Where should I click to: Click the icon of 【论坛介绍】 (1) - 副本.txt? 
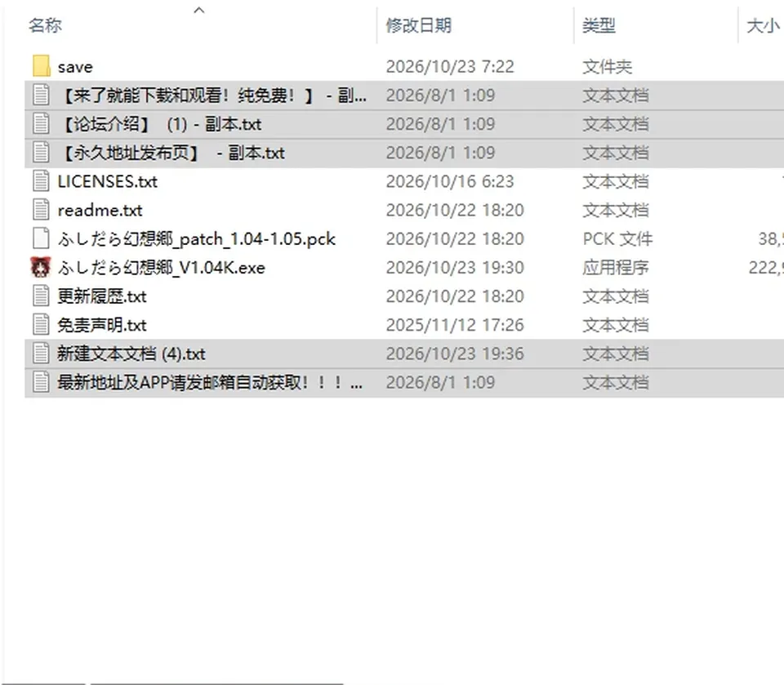click(41, 123)
